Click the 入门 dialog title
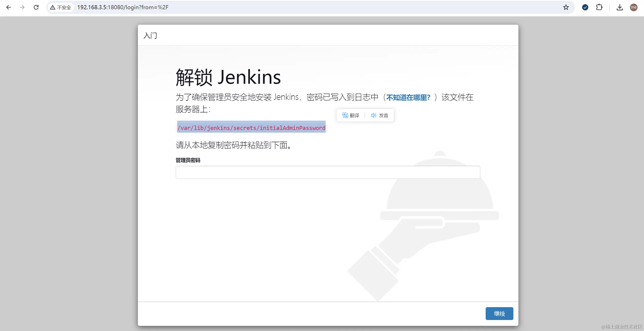644x331 pixels. click(150, 35)
